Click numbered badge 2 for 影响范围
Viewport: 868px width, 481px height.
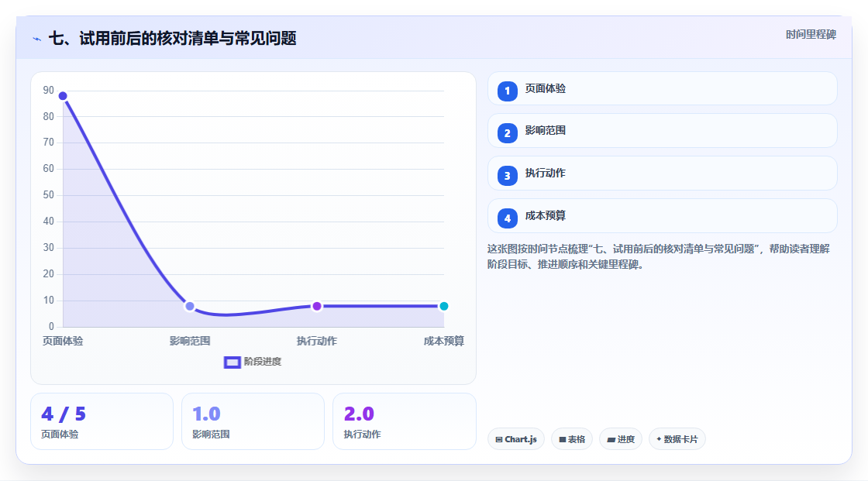(507, 133)
